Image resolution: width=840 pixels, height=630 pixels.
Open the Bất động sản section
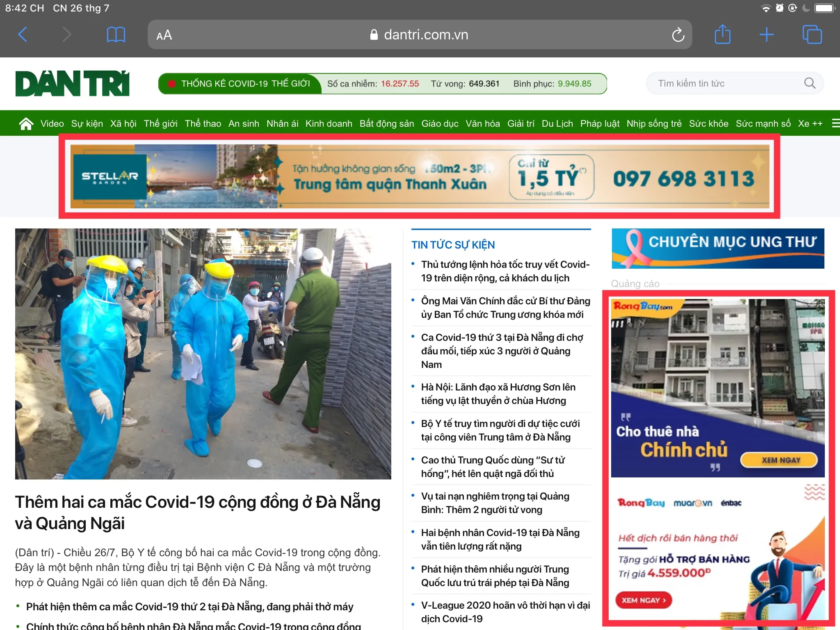(386, 123)
